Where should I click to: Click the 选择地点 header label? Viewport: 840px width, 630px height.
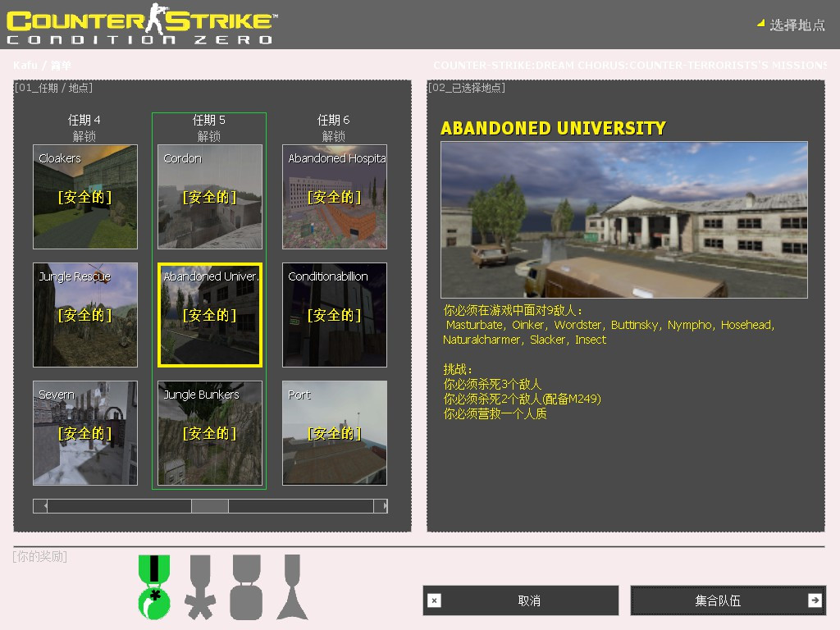797,25
